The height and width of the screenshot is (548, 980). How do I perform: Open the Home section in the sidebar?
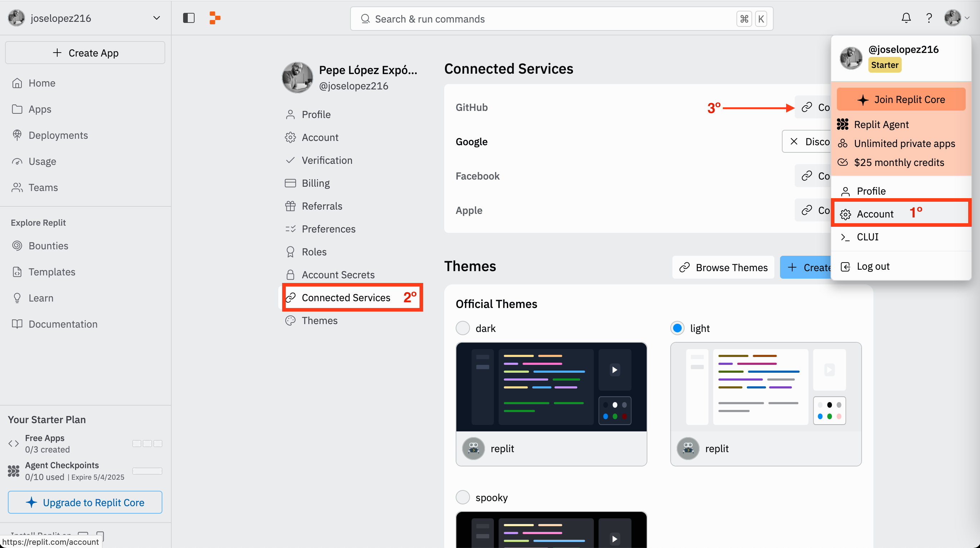tap(41, 83)
